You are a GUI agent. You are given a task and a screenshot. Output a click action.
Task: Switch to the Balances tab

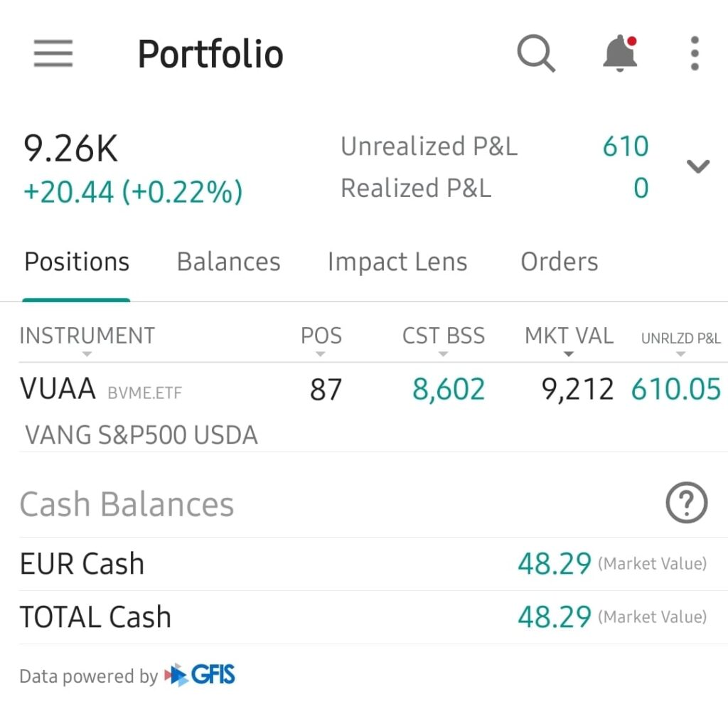[228, 262]
